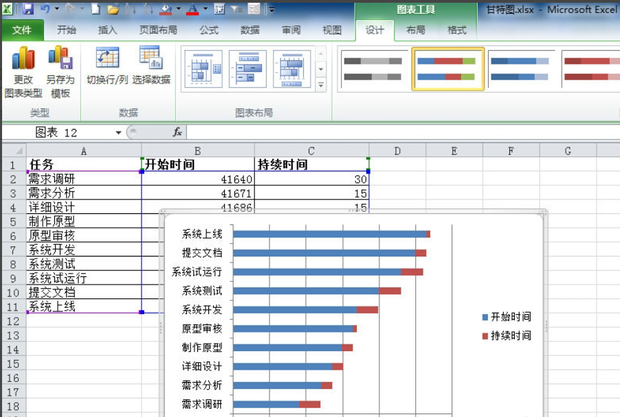Click the fx insert function button
The width and height of the screenshot is (620, 417).
click(178, 132)
